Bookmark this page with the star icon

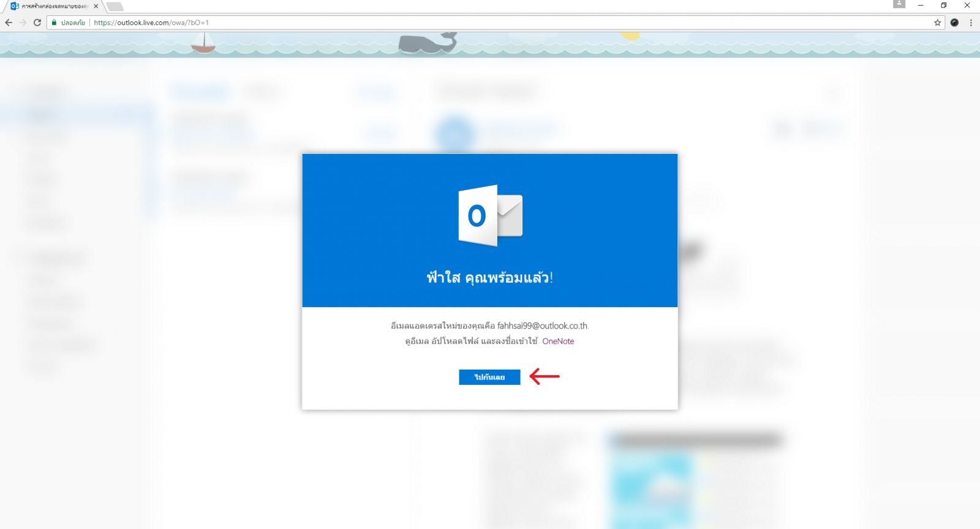[x=937, y=23]
